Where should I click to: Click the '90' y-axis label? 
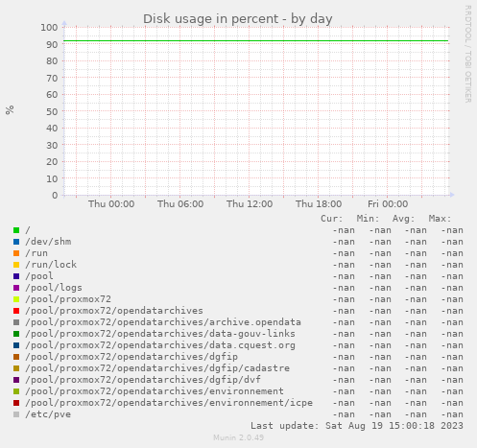point(52,44)
